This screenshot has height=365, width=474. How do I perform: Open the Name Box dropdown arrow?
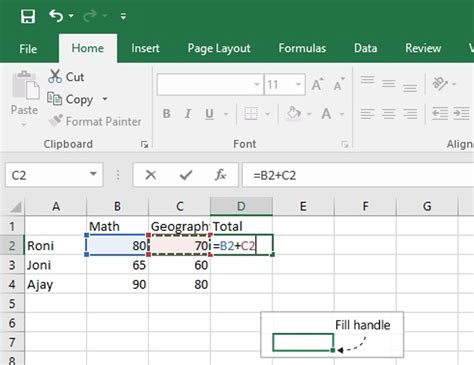pos(93,174)
